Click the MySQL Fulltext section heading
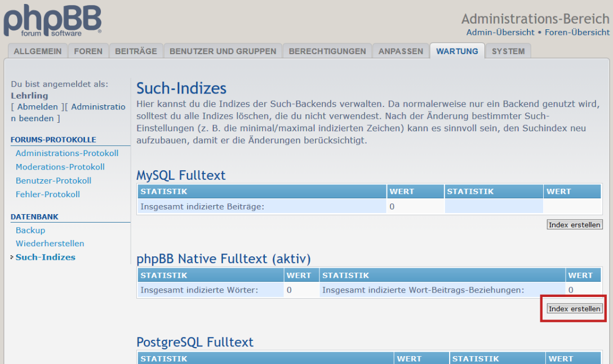Viewport: 613px width, 364px height. (x=181, y=175)
